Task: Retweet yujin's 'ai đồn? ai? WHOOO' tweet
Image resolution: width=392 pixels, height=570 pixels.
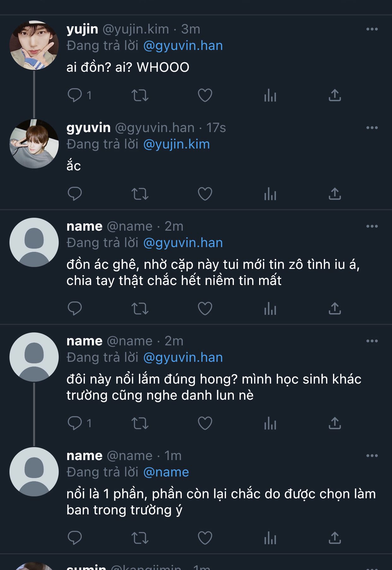Action: [x=140, y=95]
